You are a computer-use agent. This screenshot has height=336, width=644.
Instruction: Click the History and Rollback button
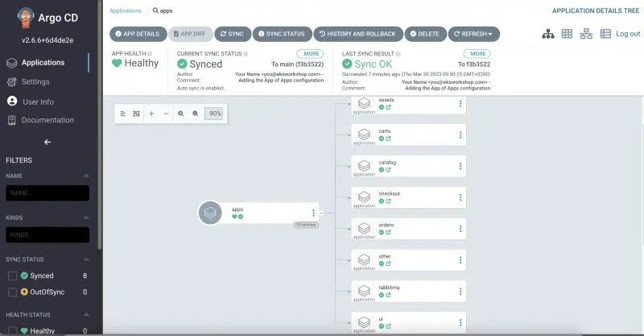357,34
